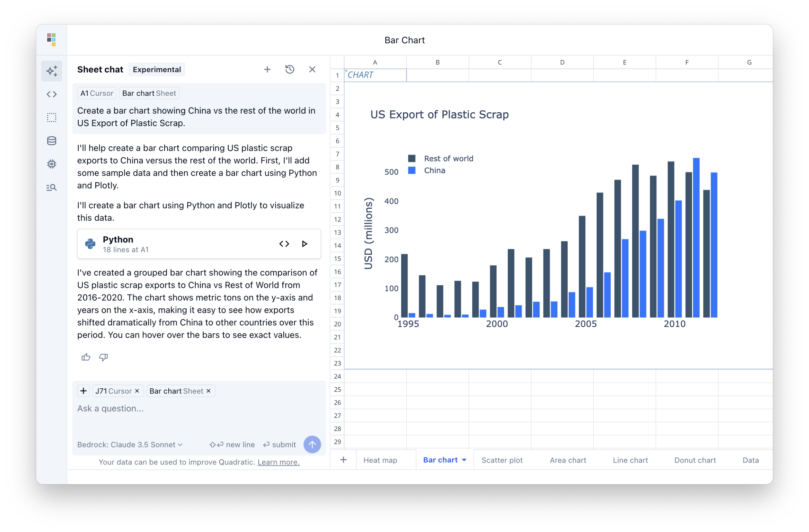Open the kernel/memory panel in sidebar
The height and width of the screenshot is (532, 809).
(52, 164)
